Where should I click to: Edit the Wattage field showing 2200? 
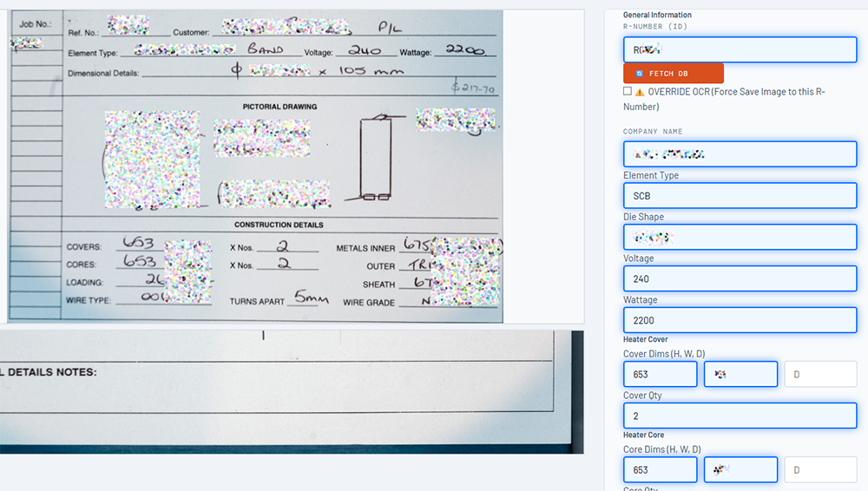click(740, 320)
